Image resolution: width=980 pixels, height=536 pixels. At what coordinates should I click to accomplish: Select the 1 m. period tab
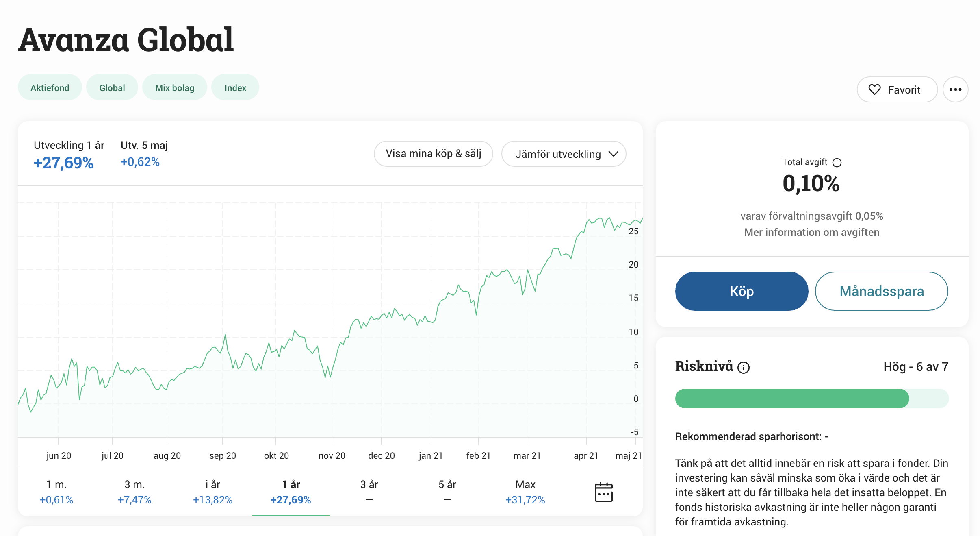(56, 492)
